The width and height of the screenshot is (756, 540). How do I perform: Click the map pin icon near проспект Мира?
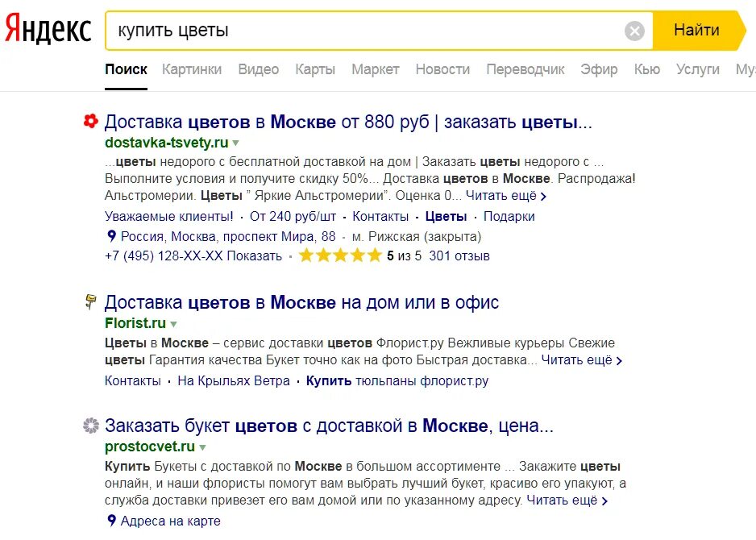[x=111, y=236]
